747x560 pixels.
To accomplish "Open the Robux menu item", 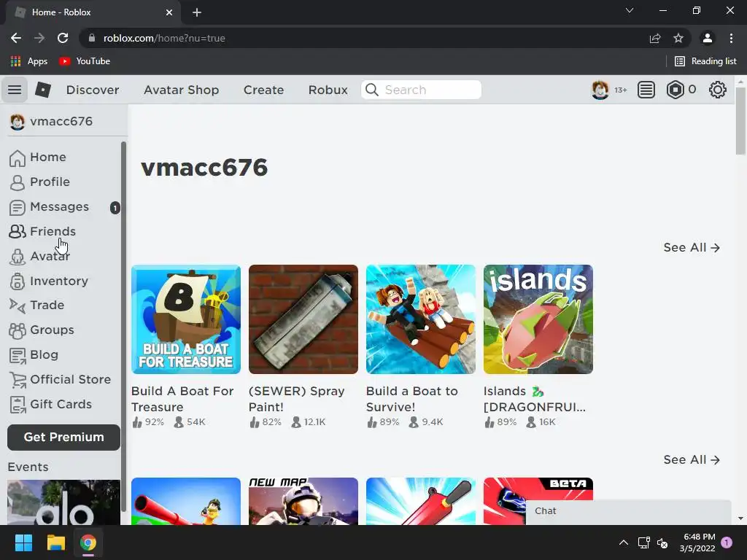I will point(328,90).
